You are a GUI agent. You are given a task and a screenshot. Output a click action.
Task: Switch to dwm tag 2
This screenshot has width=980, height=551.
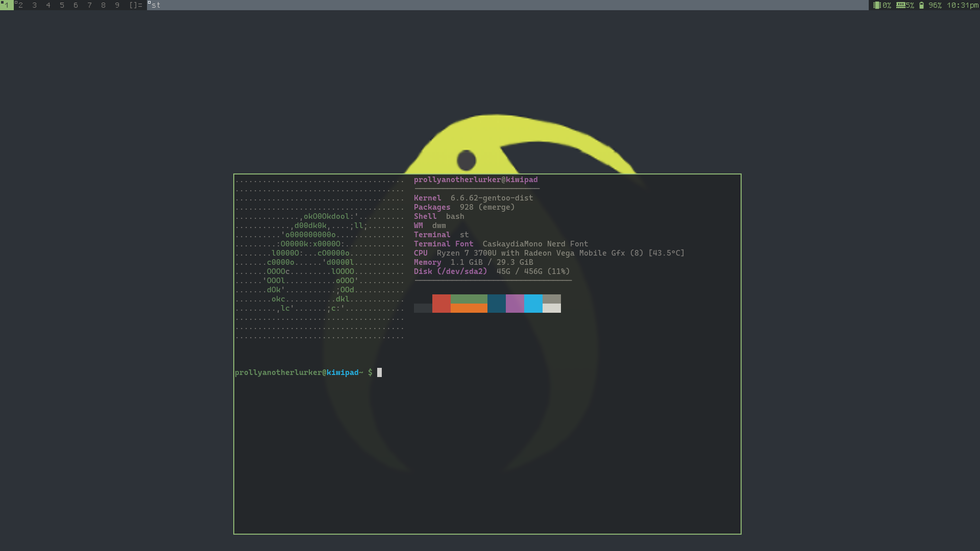[x=20, y=5]
